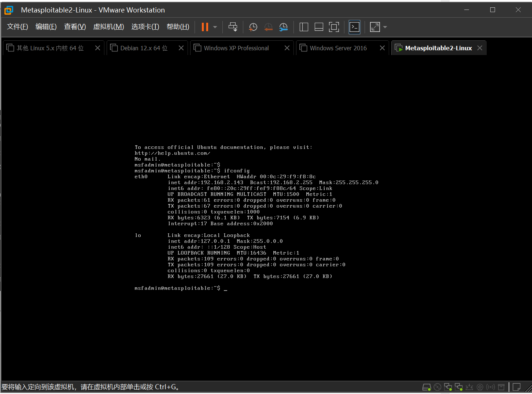This screenshot has width=532, height=394.
Task: Open the 查看(V) menu
Action: (x=75, y=27)
